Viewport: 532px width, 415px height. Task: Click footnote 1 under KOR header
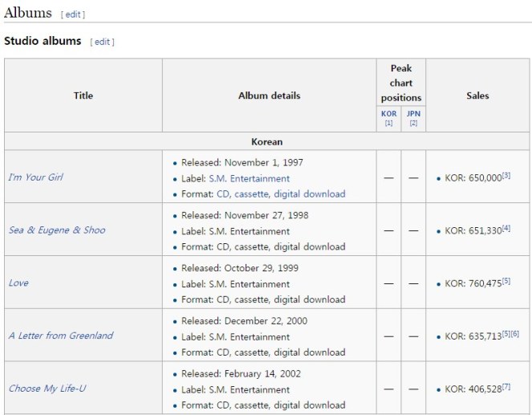388,124
